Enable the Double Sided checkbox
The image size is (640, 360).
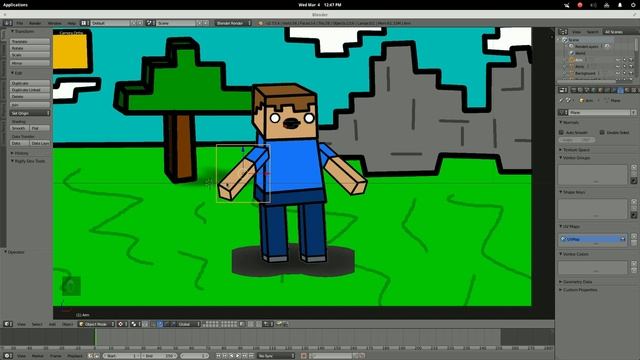(602, 133)
